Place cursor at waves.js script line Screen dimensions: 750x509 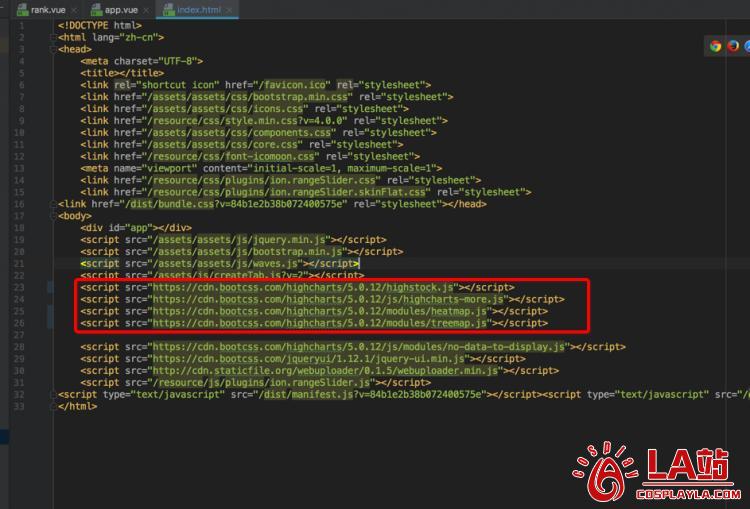point(220,264)
